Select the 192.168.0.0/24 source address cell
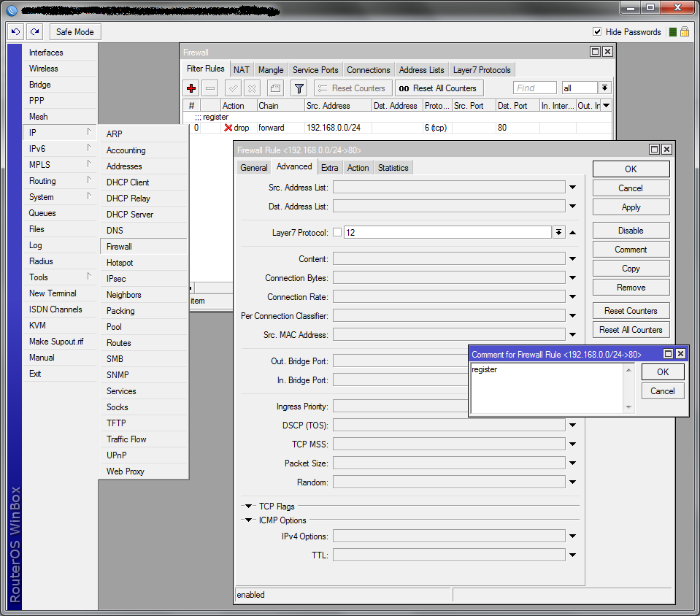The width and height of the screenshot is (700, 616). [338, 128]
